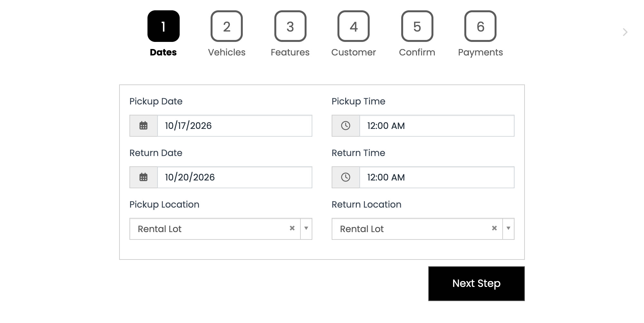Click the right chevron arrow at page edge
The height and width of the screenshot is (323, 644).
coord(625,32)
